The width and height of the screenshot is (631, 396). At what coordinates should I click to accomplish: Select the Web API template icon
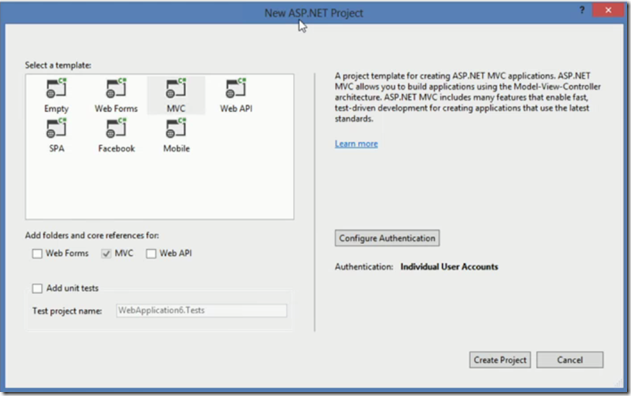236,88
